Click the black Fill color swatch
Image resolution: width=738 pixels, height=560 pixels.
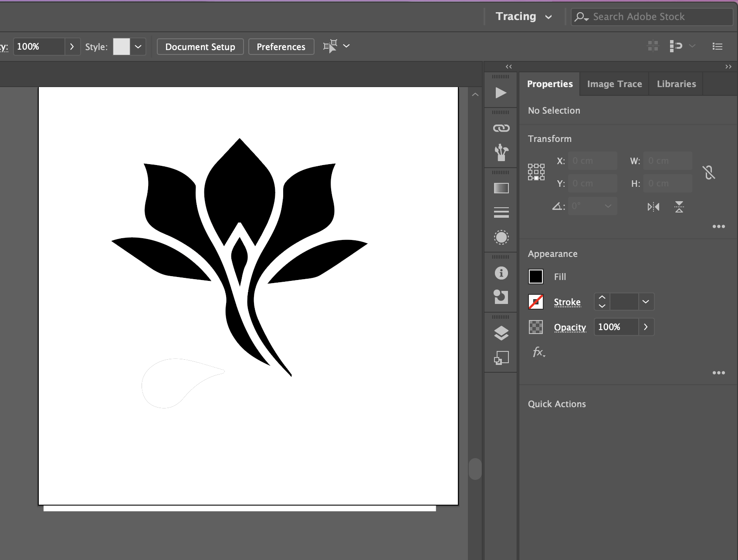point(536,277)
